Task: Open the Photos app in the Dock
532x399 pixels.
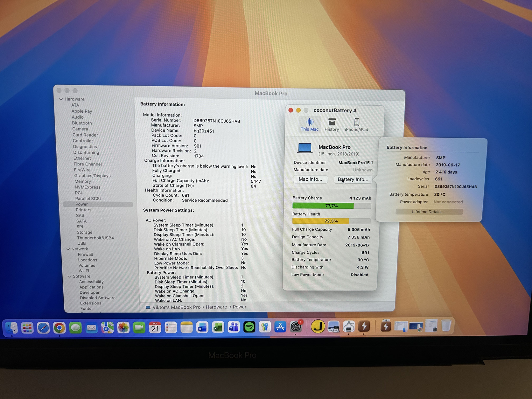Action: [123, 327]
